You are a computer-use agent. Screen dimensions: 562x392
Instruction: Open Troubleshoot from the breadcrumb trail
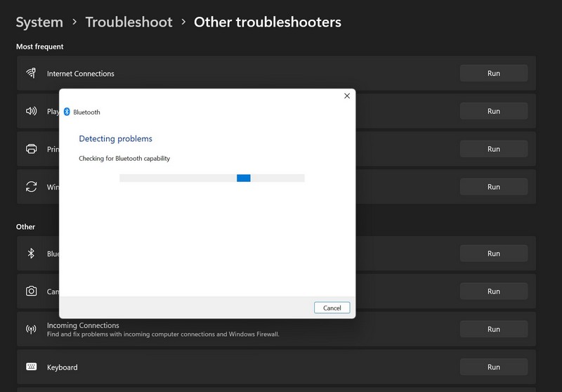[x=129, y=22]
